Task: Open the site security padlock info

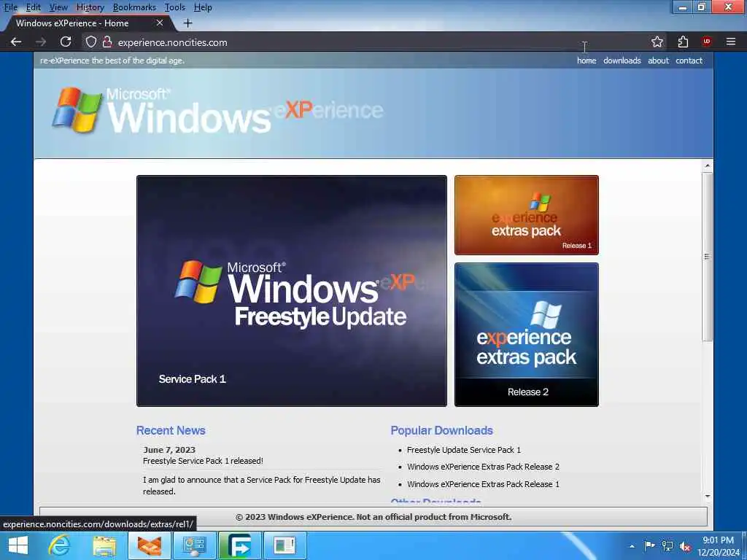Action: (107, 42)
